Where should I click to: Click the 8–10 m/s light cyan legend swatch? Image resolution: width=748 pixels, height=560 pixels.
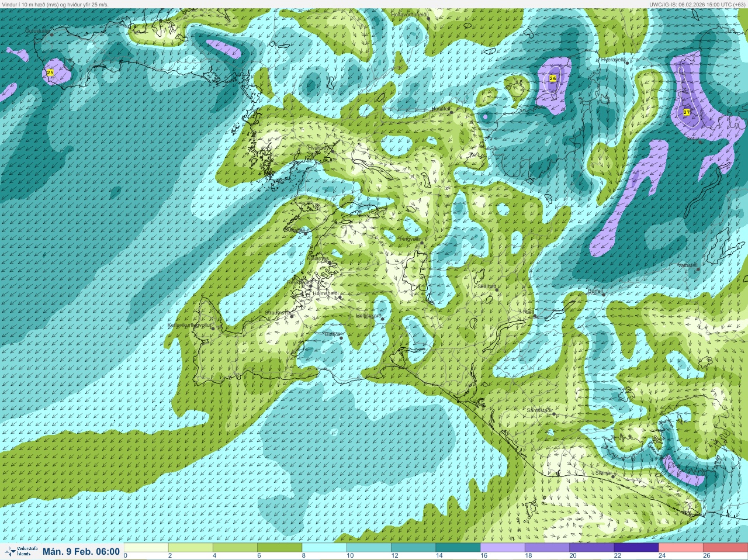[x=324, y=548]
